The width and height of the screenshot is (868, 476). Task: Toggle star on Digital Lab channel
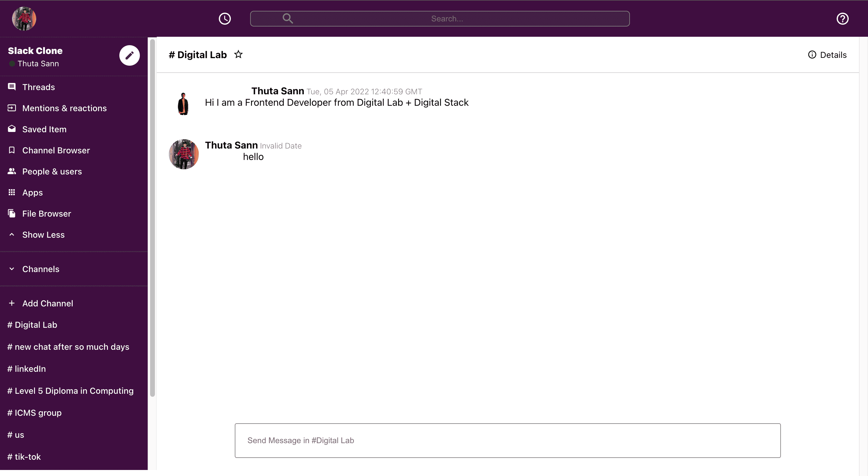[x=238, y=54]
